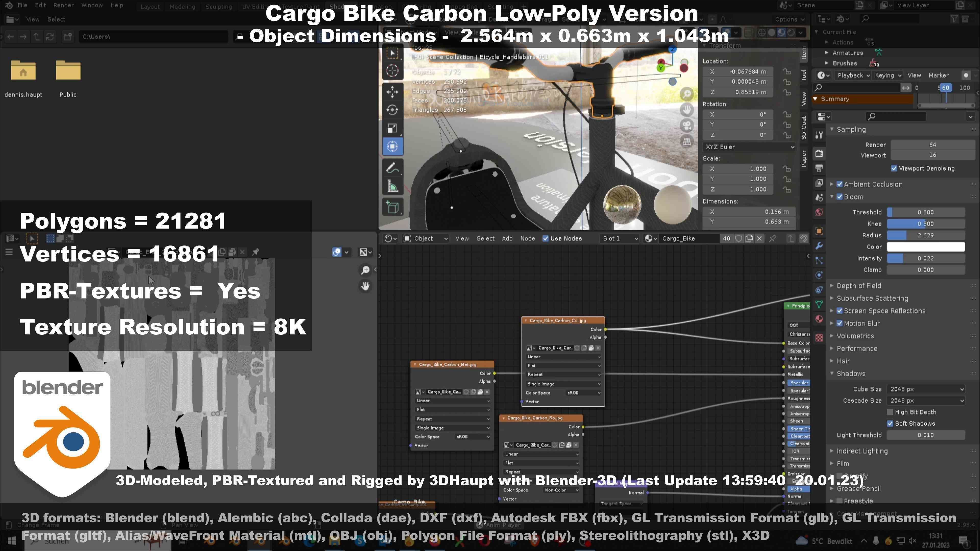The image size is (980, 551).
Task: Open the Edit menu
Action: pyautogui.click(x=40, y=5)
